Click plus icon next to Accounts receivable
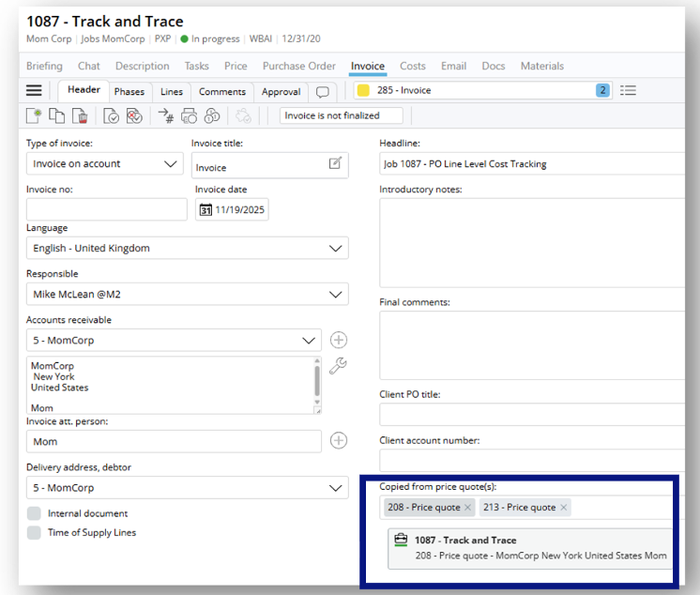Screen dimensions: 700x595 coord(338,340)
